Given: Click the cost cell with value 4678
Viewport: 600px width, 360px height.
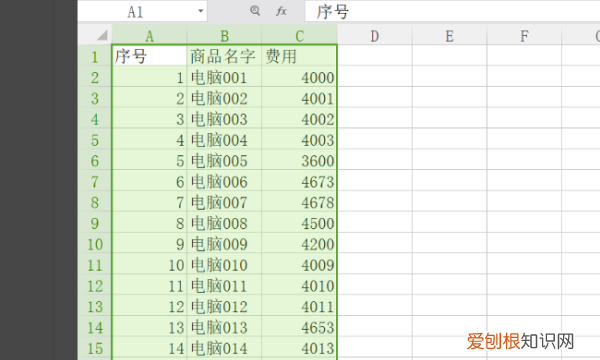Looking at the screenshot, I should [299, 202].
